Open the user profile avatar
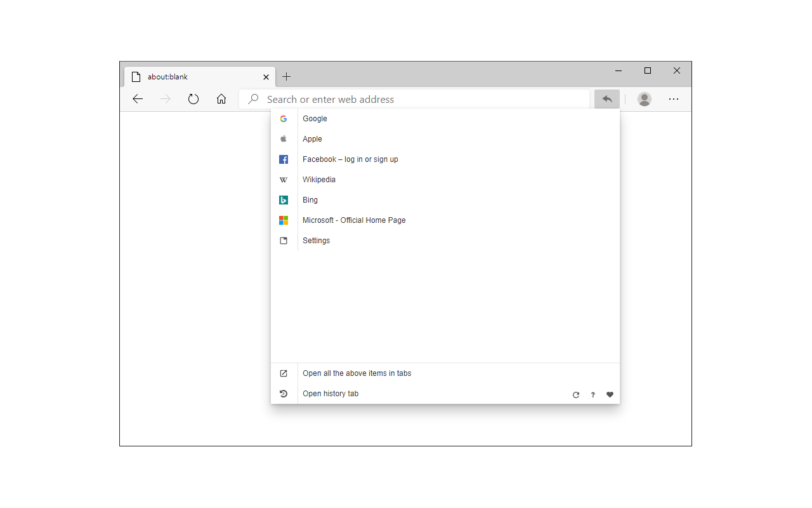 point(645,99)
